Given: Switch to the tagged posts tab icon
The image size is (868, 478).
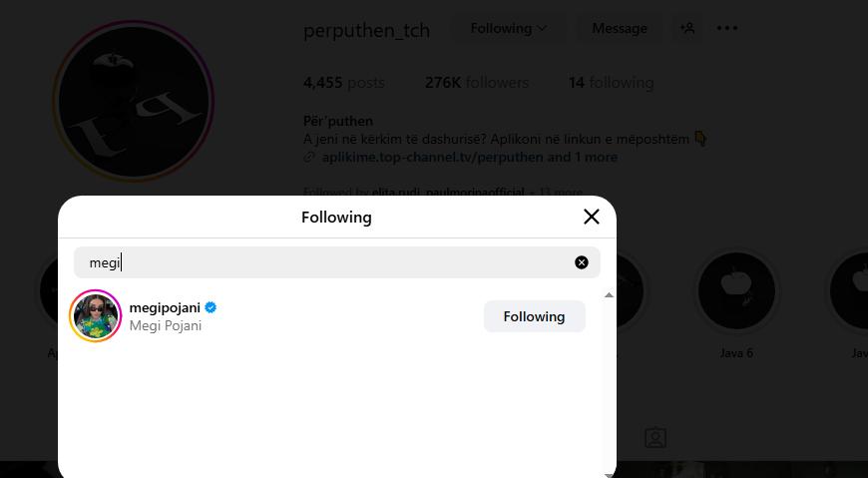Looking at the screenshot, I should coord(654,438).
